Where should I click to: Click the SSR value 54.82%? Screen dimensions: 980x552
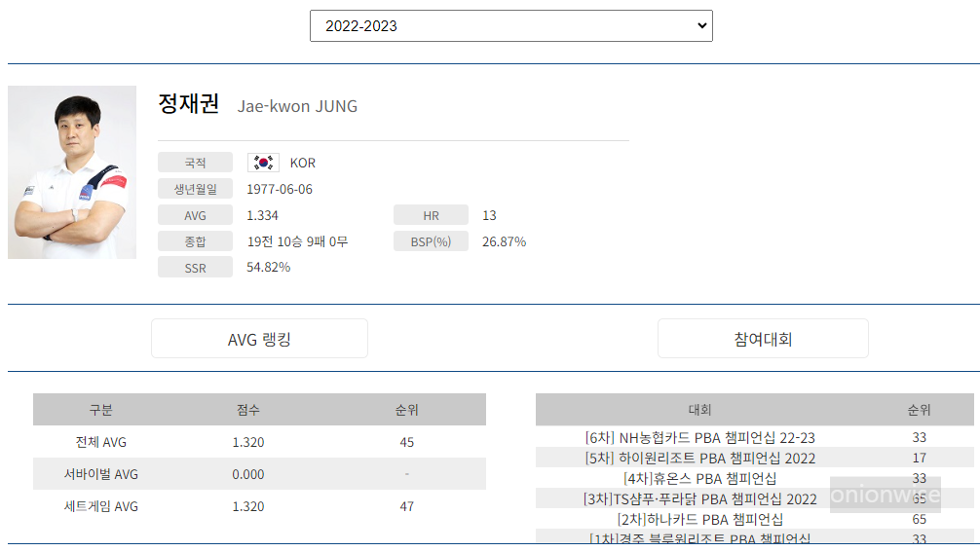(268, 268)
